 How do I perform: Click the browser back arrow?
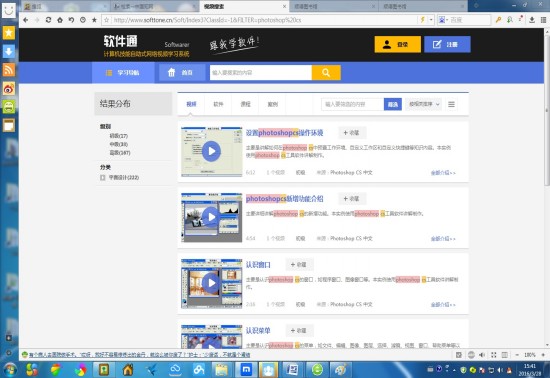pos(26,20)
